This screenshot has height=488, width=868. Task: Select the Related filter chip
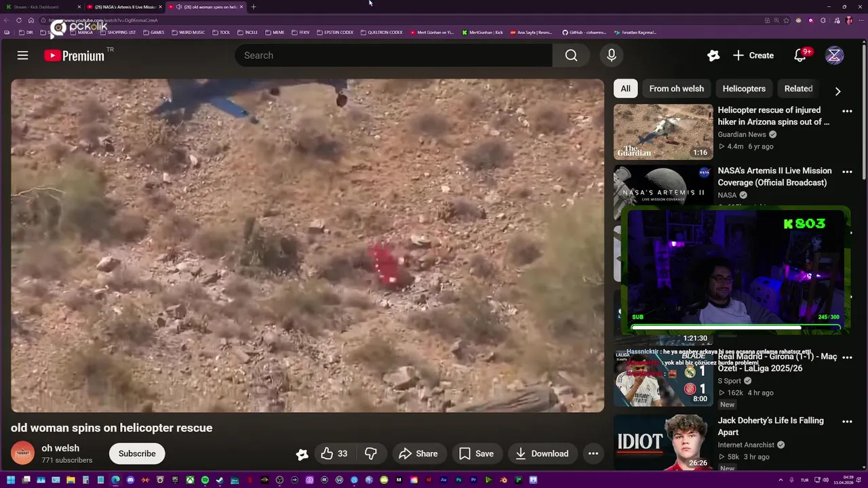point(798,89)
